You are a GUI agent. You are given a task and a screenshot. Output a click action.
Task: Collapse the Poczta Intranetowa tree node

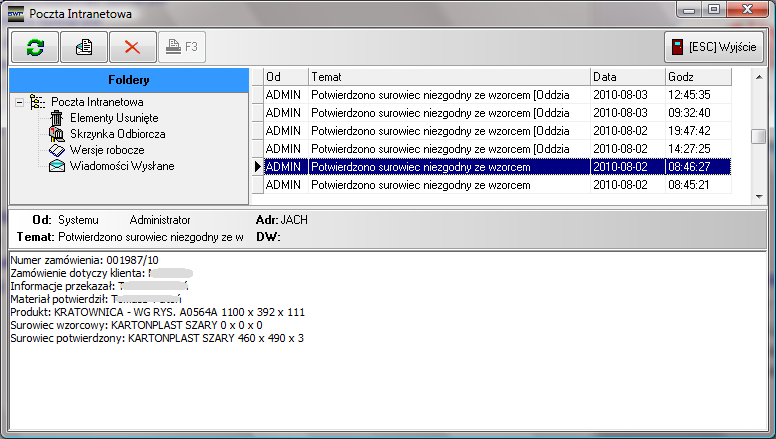[21, 102]
